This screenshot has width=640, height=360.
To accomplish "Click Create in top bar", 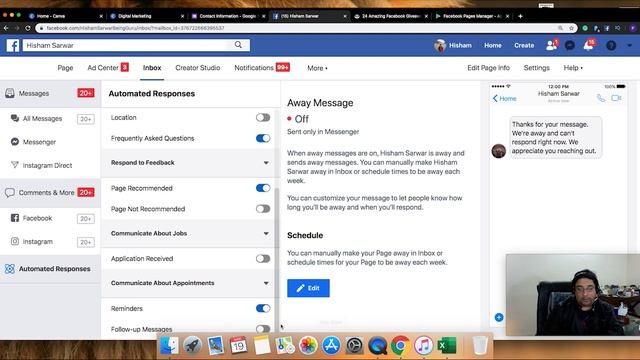I will pyautogui.click(x=524, y=45).
